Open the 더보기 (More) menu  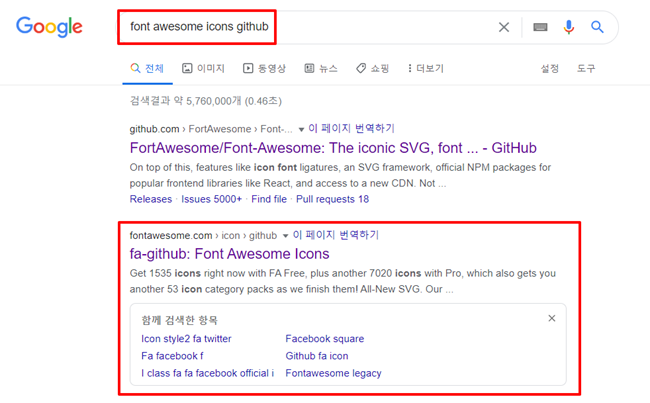click(x=425, y=68)
